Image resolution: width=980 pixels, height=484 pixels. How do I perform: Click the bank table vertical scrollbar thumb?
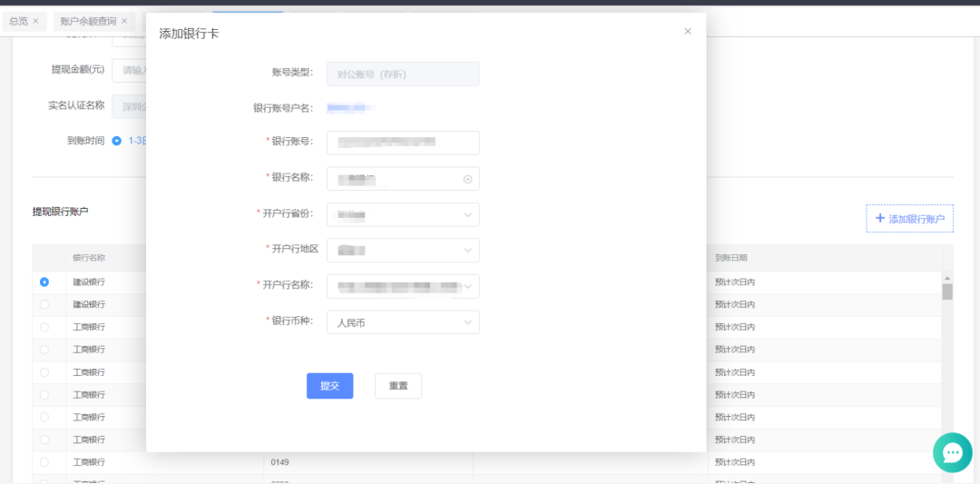point(947,291)
